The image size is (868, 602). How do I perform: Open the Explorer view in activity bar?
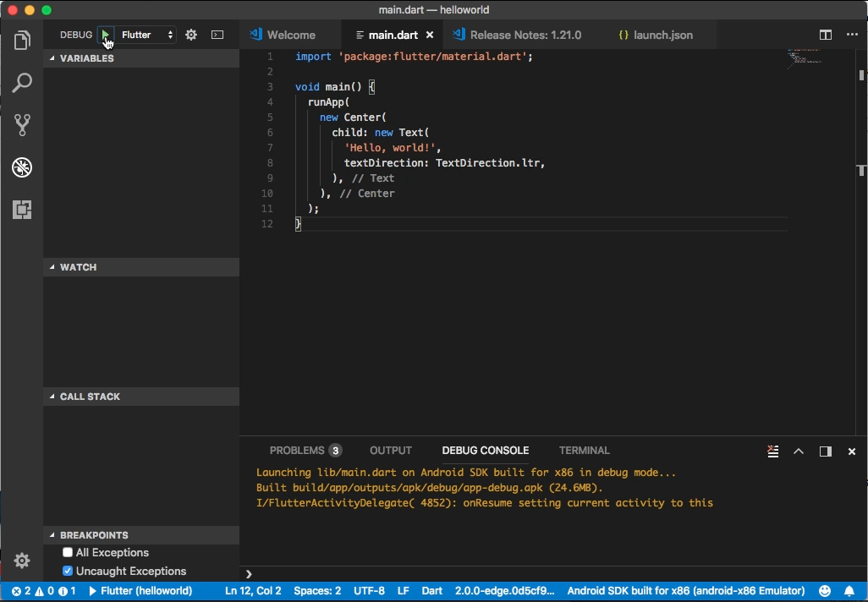[x=22, y=41]
